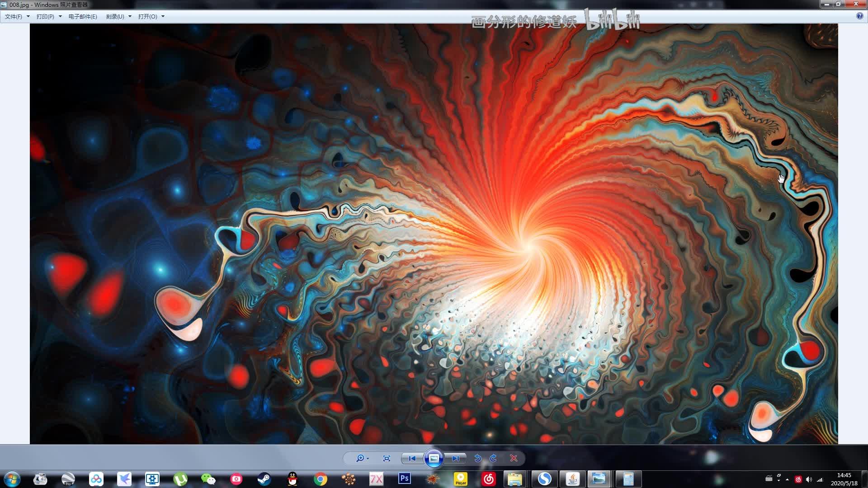868x488 pixels.
Task: Expand the 文件(F) dropdown arrow
Action: point(28,16)
